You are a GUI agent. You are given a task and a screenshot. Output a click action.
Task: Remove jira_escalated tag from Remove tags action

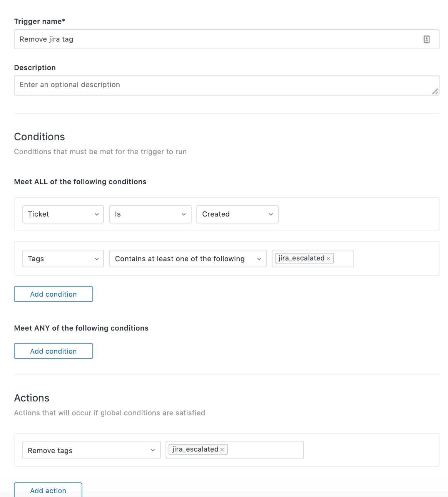click(222, 450)
